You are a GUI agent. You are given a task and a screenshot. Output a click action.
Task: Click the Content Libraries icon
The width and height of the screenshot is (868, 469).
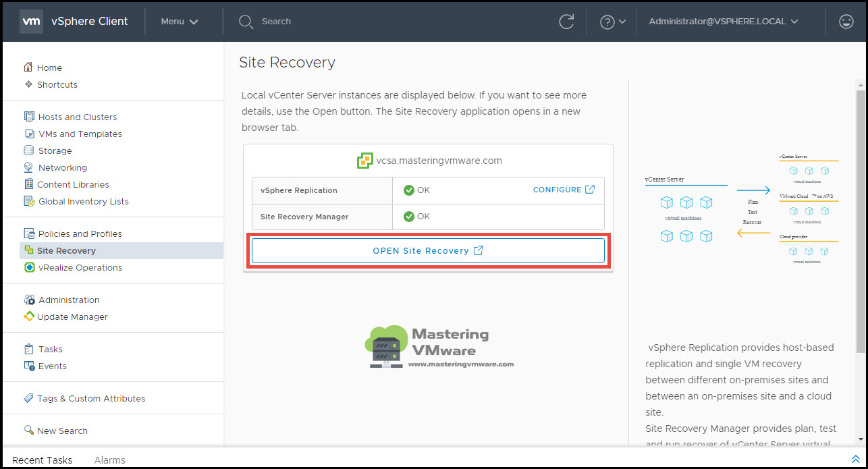point(28,184)
